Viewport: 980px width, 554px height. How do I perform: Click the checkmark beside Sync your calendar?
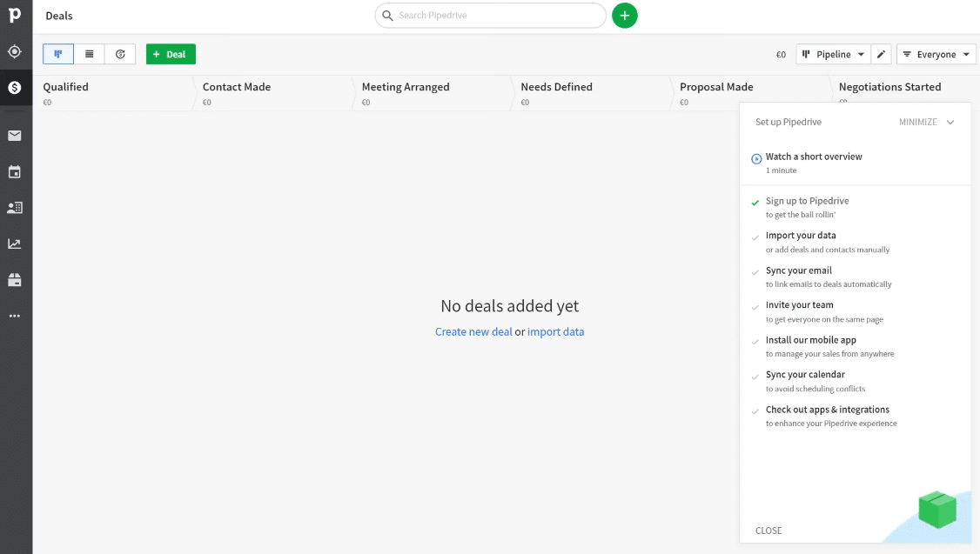(755, 376)
